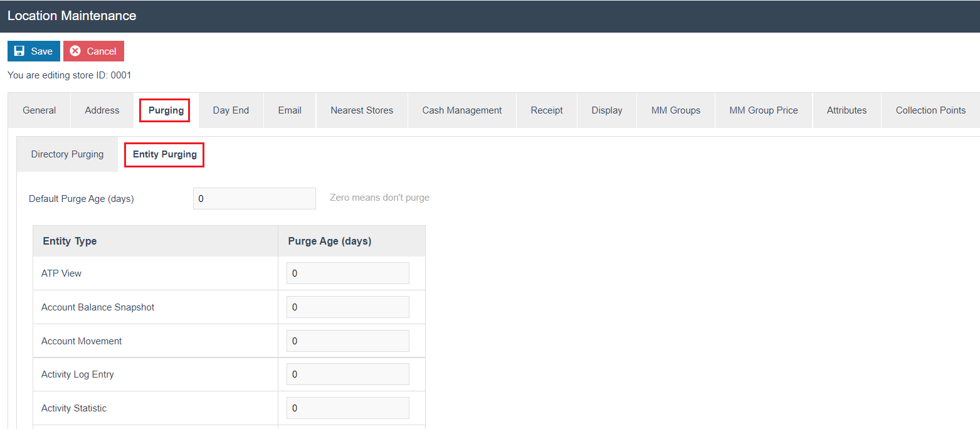
Task: Open the General tab
Action: pos(39,110)
